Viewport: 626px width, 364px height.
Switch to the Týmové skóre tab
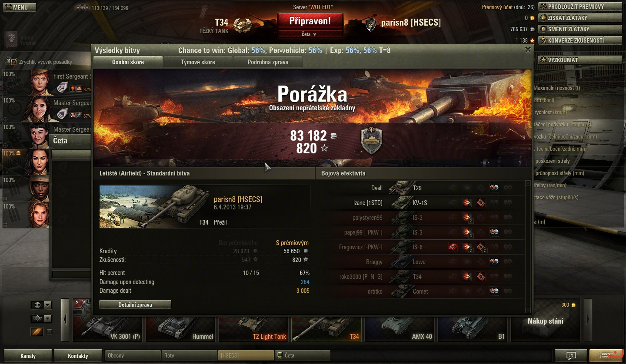point(198,62)
